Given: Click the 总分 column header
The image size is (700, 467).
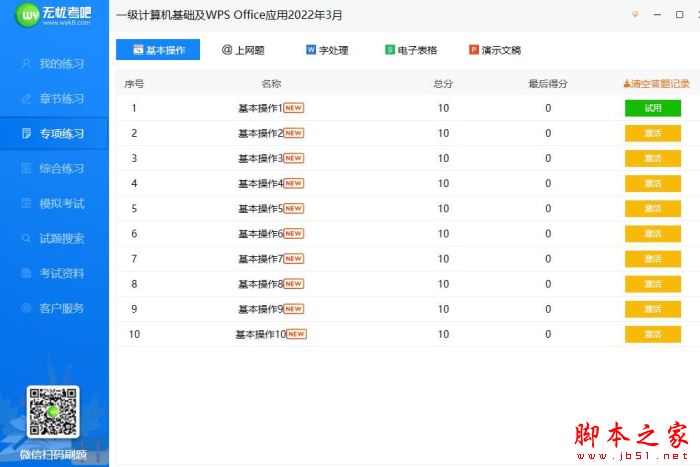Looking at the screenshot, I should tap(443, 83).
